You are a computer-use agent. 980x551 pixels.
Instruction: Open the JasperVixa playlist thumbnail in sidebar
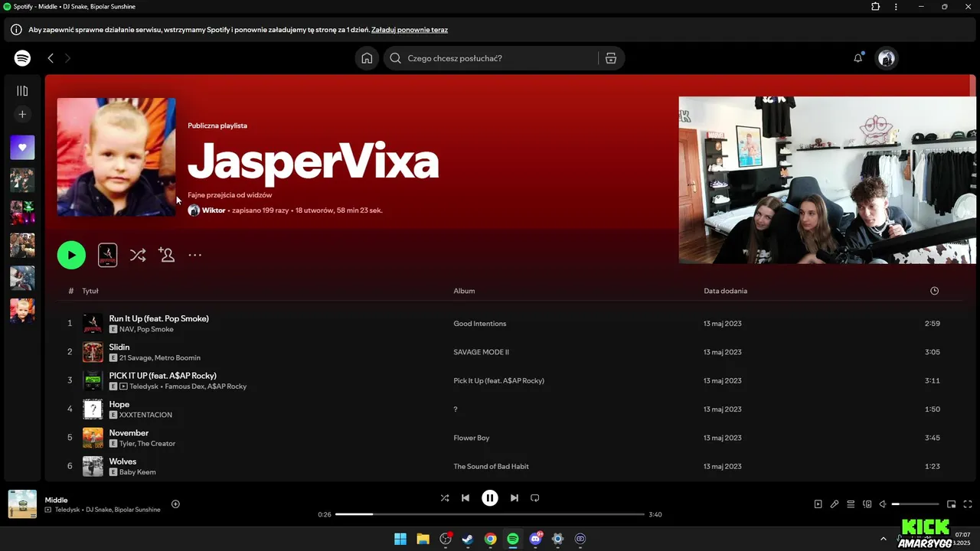coord(22,311)
